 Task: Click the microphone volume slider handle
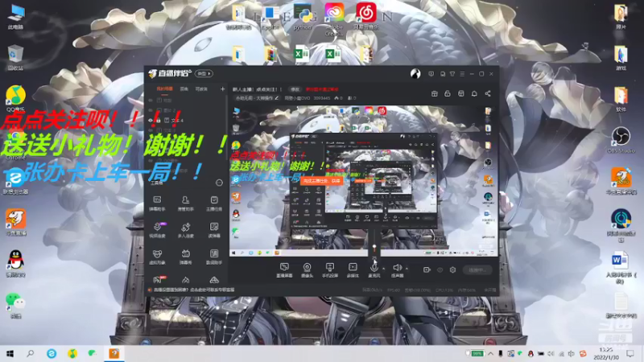click(x=374, y=247)
